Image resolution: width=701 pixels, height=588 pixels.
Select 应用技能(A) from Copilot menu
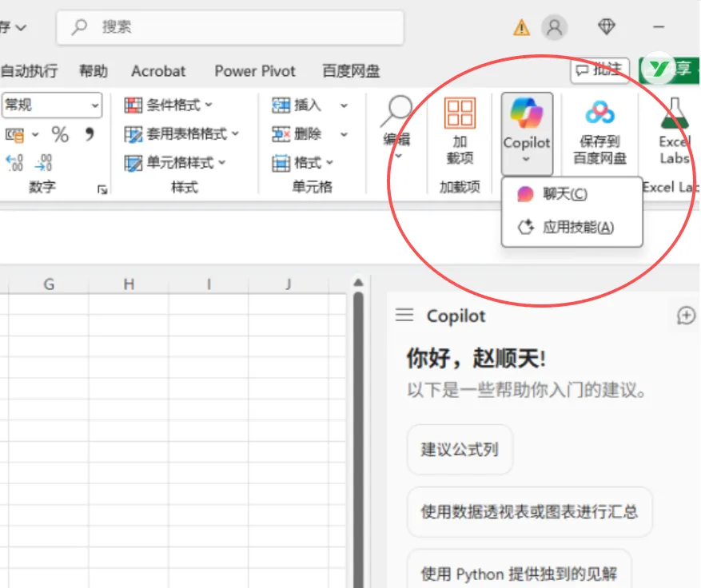(572, 227)
